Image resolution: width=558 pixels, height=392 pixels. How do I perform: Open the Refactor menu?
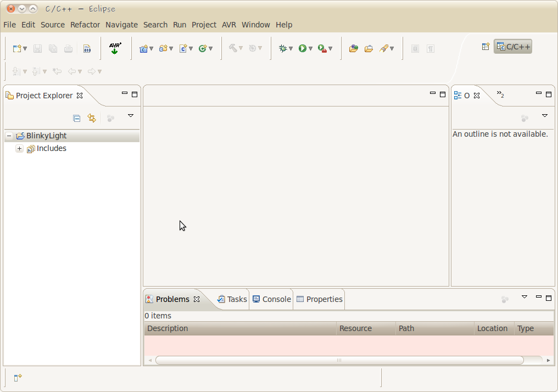pos(85,25)
